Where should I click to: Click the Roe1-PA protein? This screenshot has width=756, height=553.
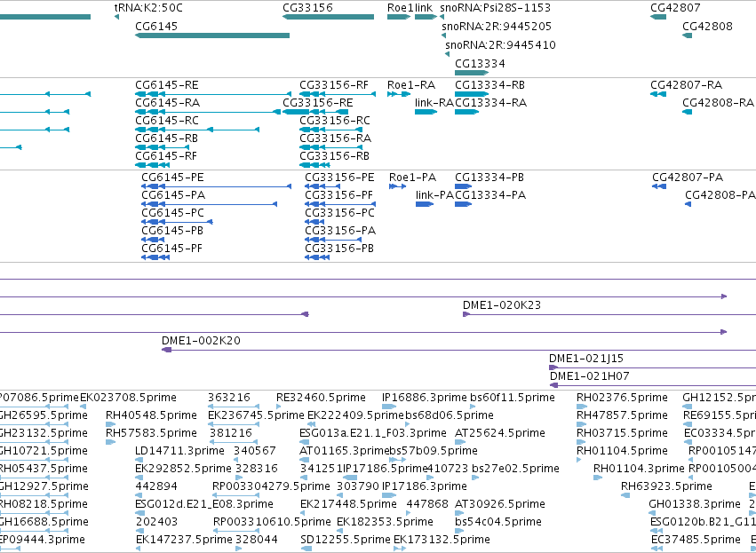pos(398,186)
